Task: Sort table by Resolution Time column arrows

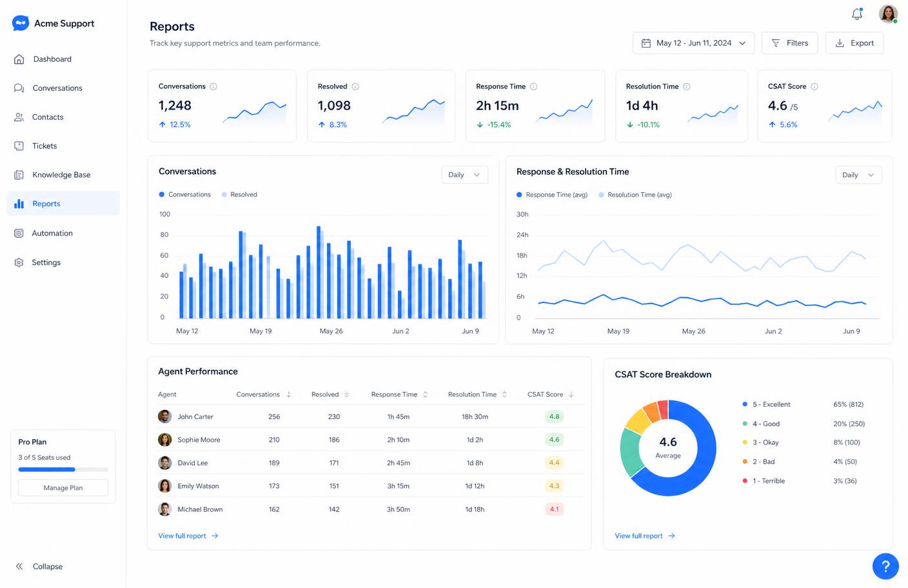Action: tap(504, 395)
